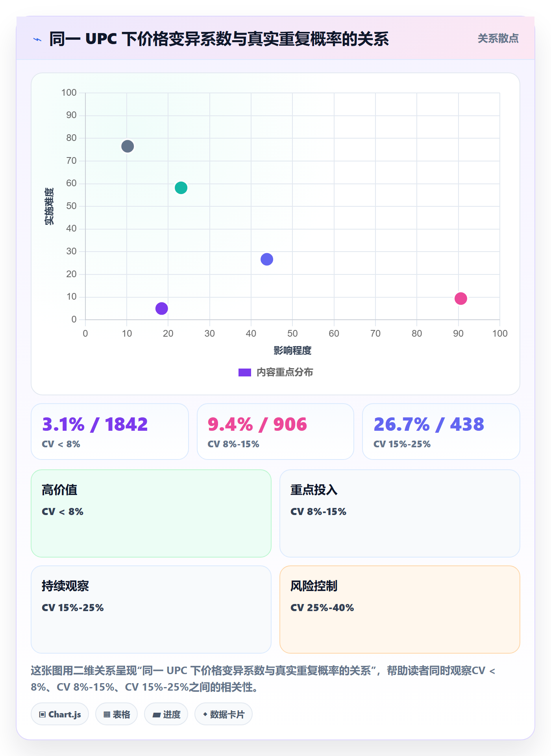Click the Chart.js tag chip
Viewport: 551px width, 756px height.
[60, 714]
